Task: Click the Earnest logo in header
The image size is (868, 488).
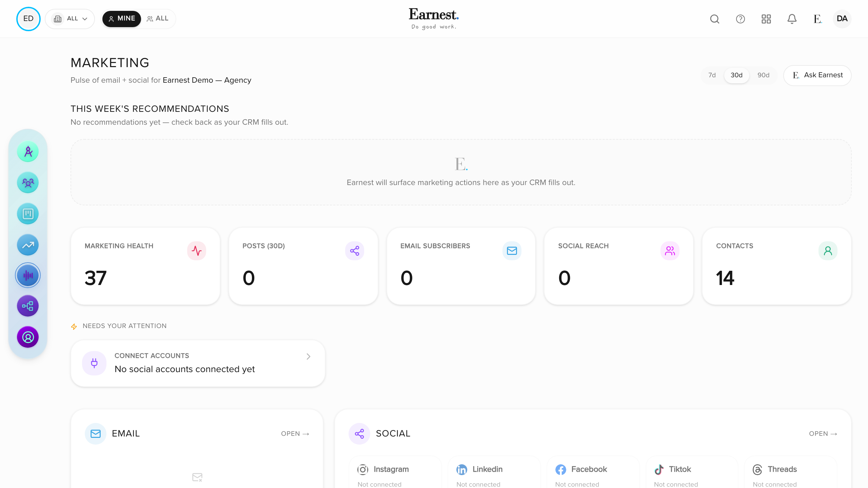Action: click(x=434, y=19)
